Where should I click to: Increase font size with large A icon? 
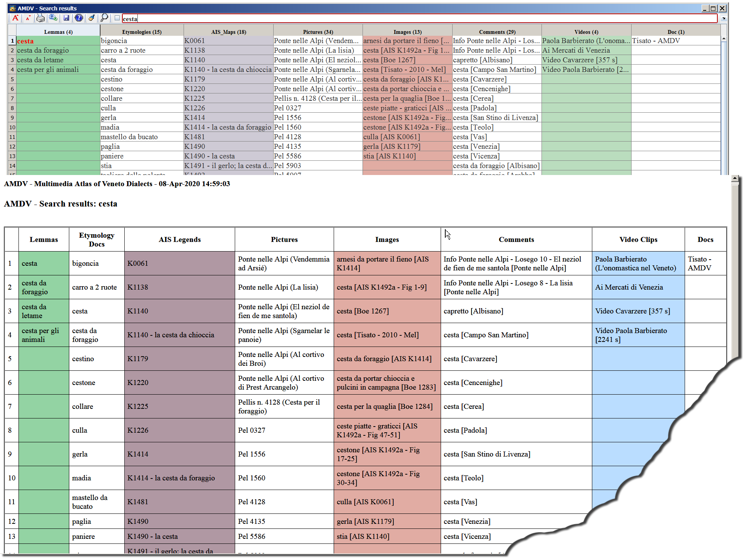coord(15,18)
